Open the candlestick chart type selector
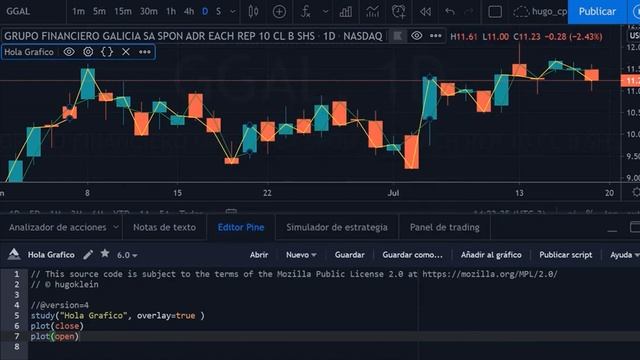Image resolution: width=640 pixels, height=360 pixels. tap(253, 11)
